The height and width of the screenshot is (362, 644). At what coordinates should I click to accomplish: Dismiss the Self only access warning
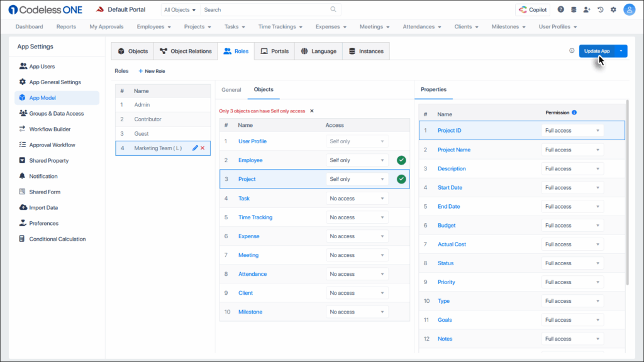pos(312,111)
